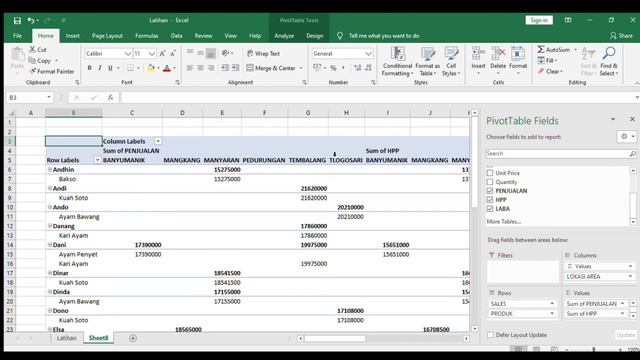Switch to the Insert ribbon tab
This screenshot has width=640, height=360.
pyautogui.click(x=73, y=36)
